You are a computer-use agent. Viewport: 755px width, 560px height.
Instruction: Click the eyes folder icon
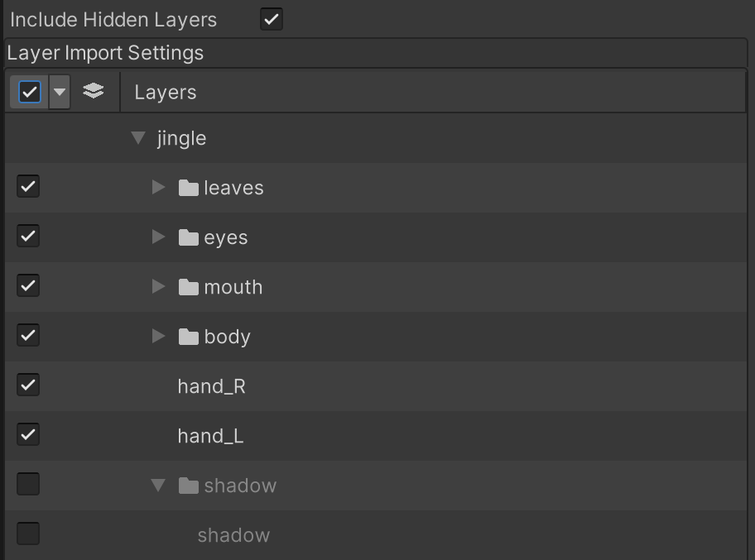tap(189, 237)
